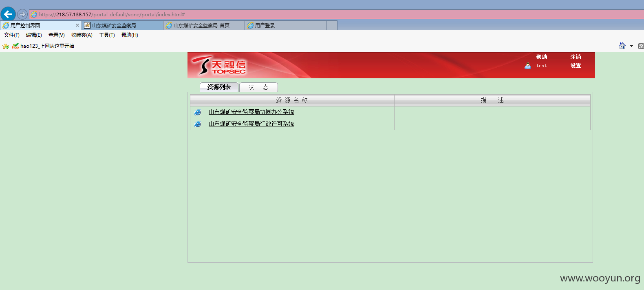Open 山东煤矿安全监察局行政许可系统 resource link
Screen dimensions: 644x290
click(x=251, y=124)
